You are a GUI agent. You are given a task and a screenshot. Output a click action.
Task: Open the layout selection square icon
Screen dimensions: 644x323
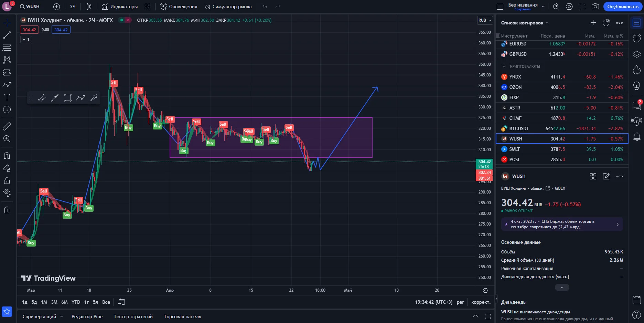[x=500, y=7]
